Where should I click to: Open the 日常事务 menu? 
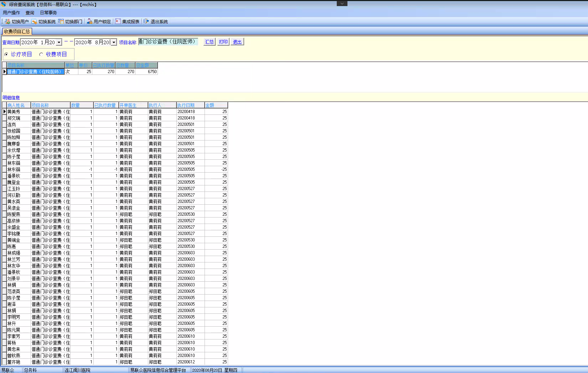(48, 13)
